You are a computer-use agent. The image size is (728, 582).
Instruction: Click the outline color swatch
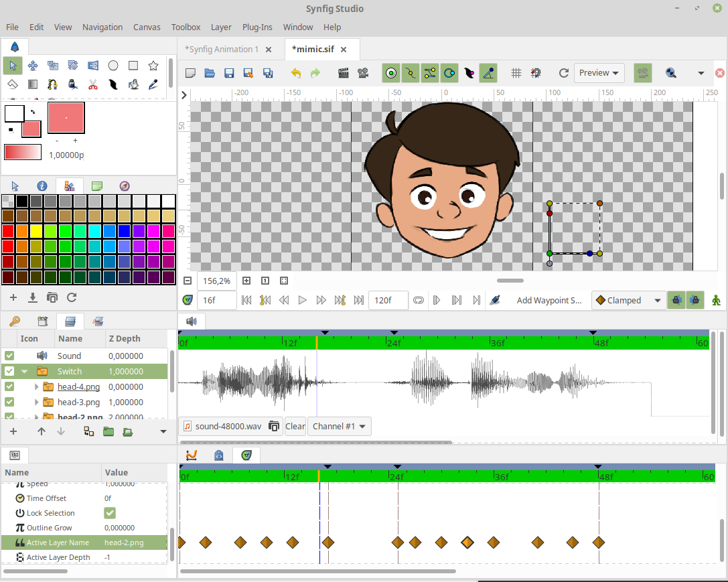(14, 114)
